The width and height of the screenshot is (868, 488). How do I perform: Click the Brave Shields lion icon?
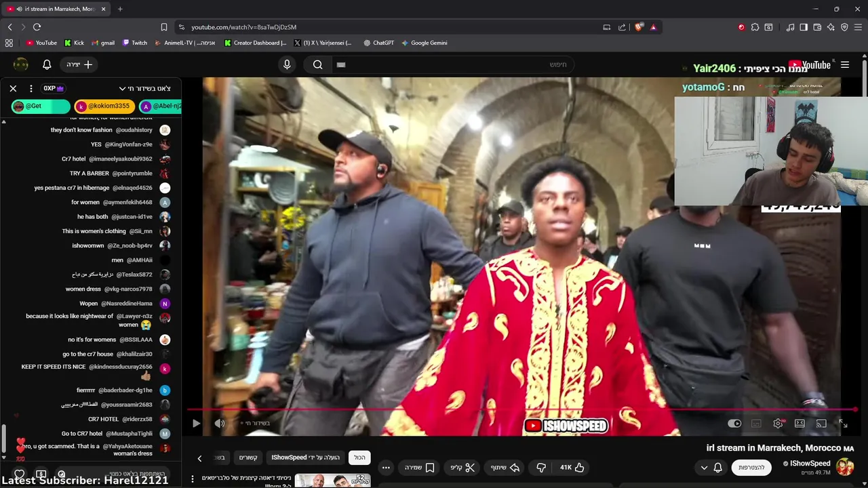point(639,27)
